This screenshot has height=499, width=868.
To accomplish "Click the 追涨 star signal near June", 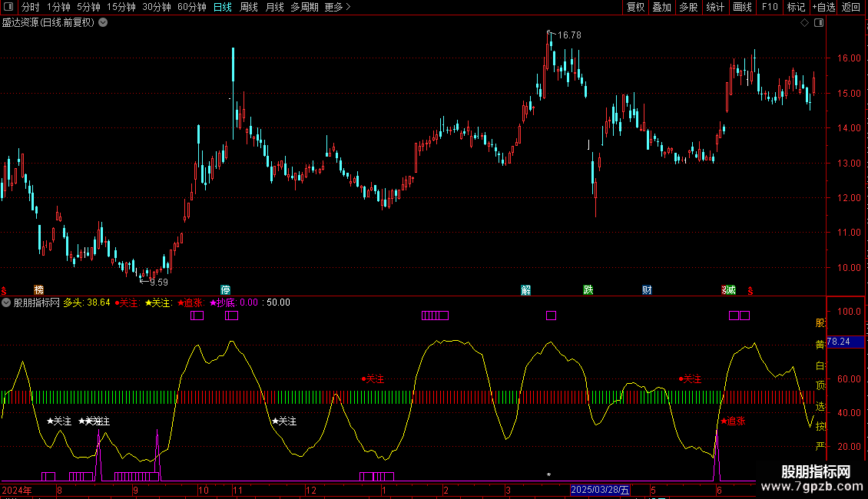I will click(733, 421).
